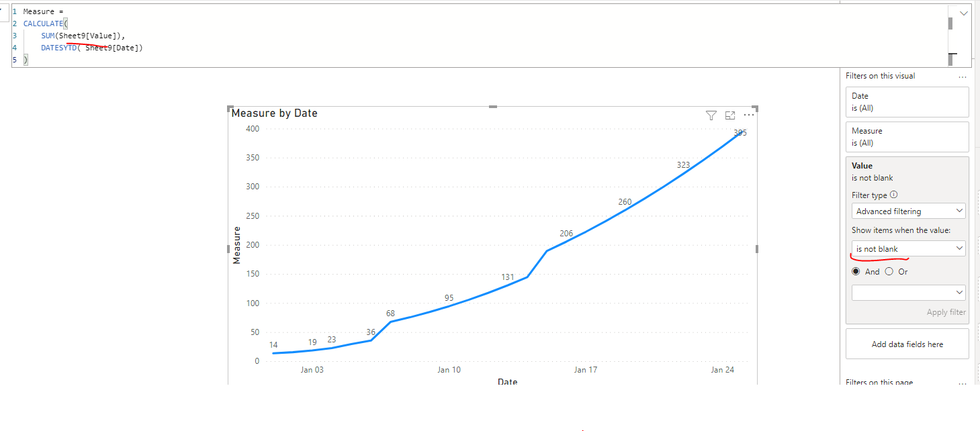The height and width of the screenshot is (431, 980).
Task: Select the Or radio button
Action: [889, 272]
